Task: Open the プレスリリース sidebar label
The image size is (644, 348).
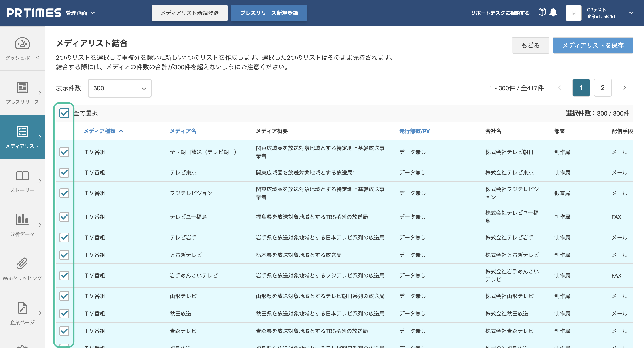Action: [x=22, y=102]
